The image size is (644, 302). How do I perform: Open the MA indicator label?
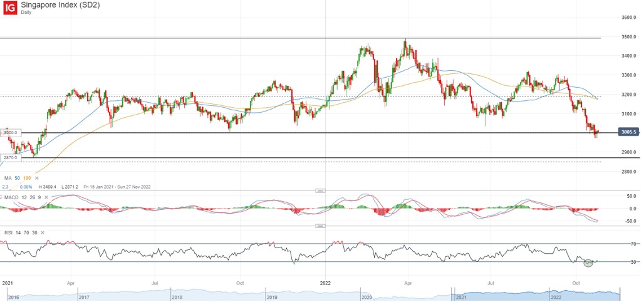point(8,179)
